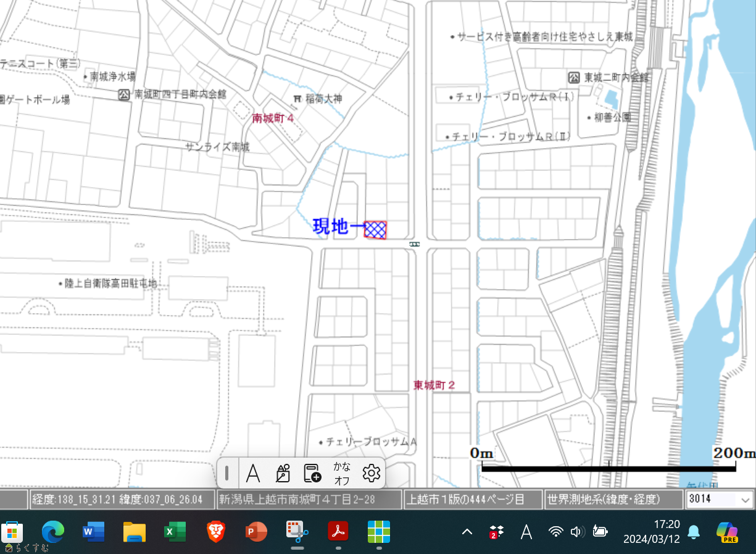The width and height of the screenshot is (756, 554).
Task: Toggle the volume speaker icon in system tray
Action: coord(578,532)
